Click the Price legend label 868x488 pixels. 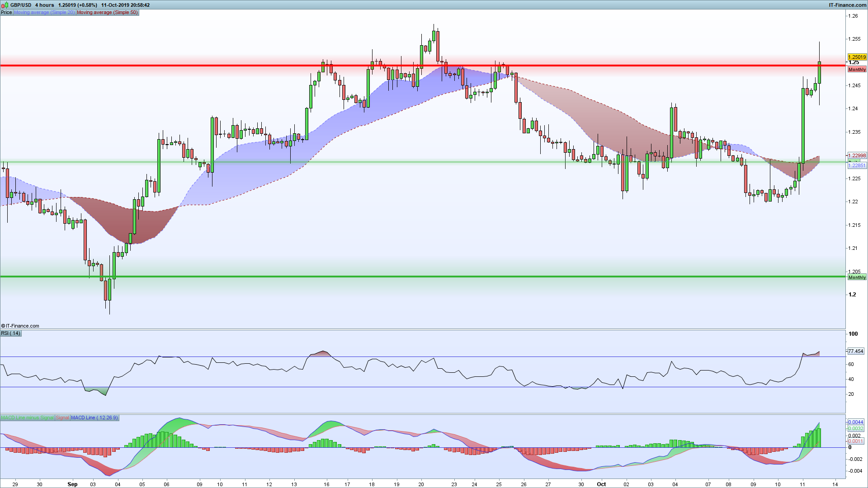pos(6,12)
